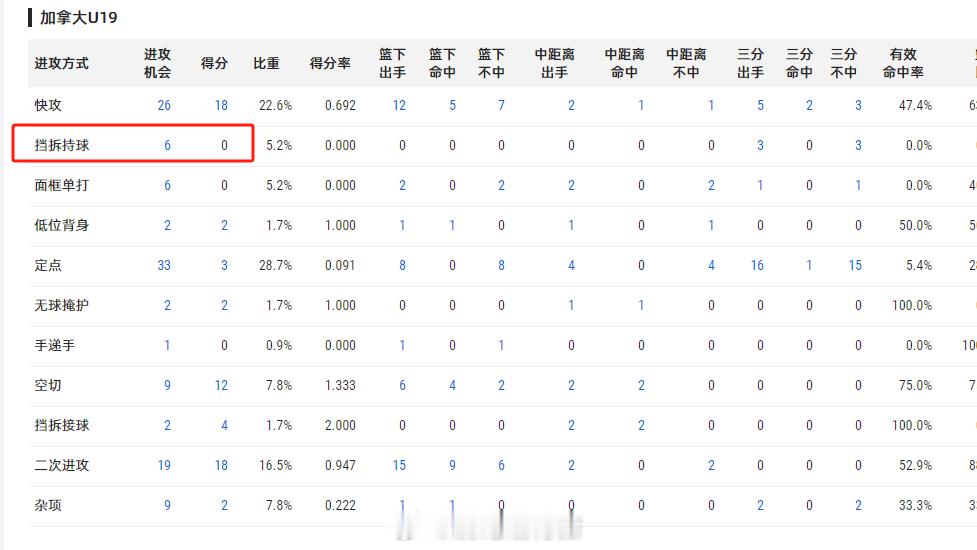Screen dimensions: 977x550
Task: Click the 空切 得分率 value 1.333
Action: click(x=340, y=385)
